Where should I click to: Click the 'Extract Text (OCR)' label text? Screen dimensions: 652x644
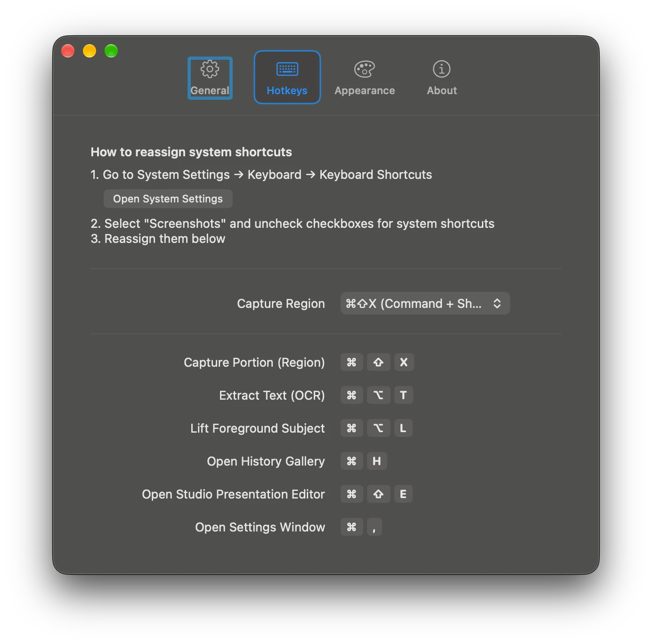272,395
